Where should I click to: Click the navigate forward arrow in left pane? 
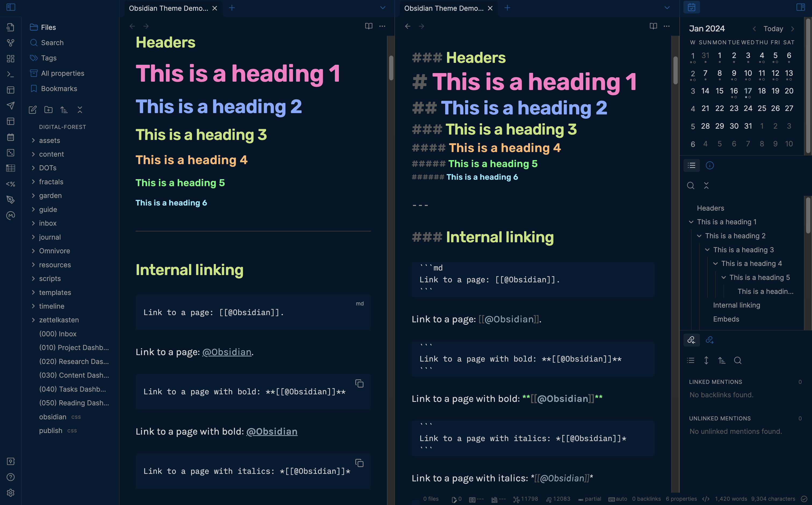[x=146, y=26]
